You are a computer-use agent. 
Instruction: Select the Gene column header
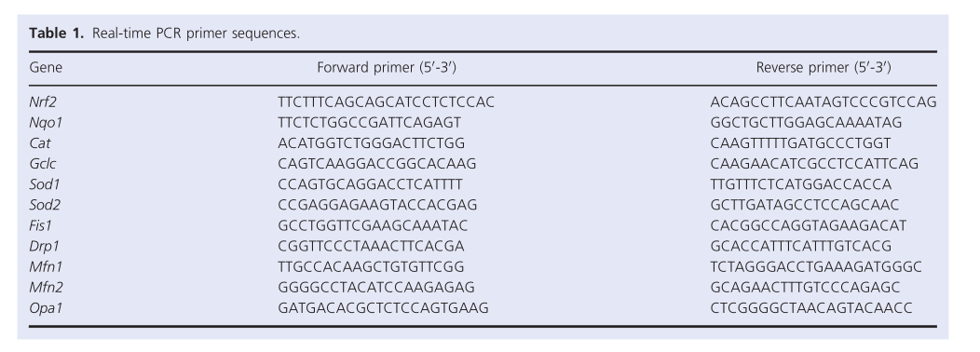46,68
